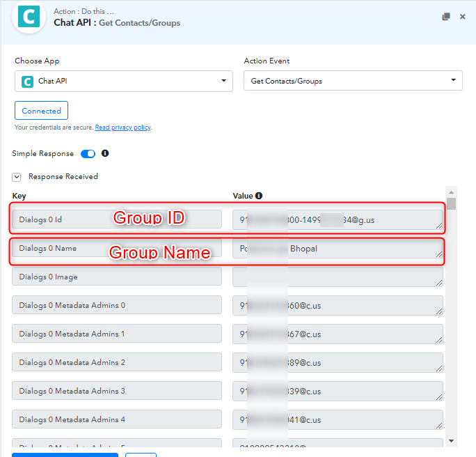Click the empty Dialogs 0 Image value field
Screen dimensions: 476x457
click(x=338, y=277)
